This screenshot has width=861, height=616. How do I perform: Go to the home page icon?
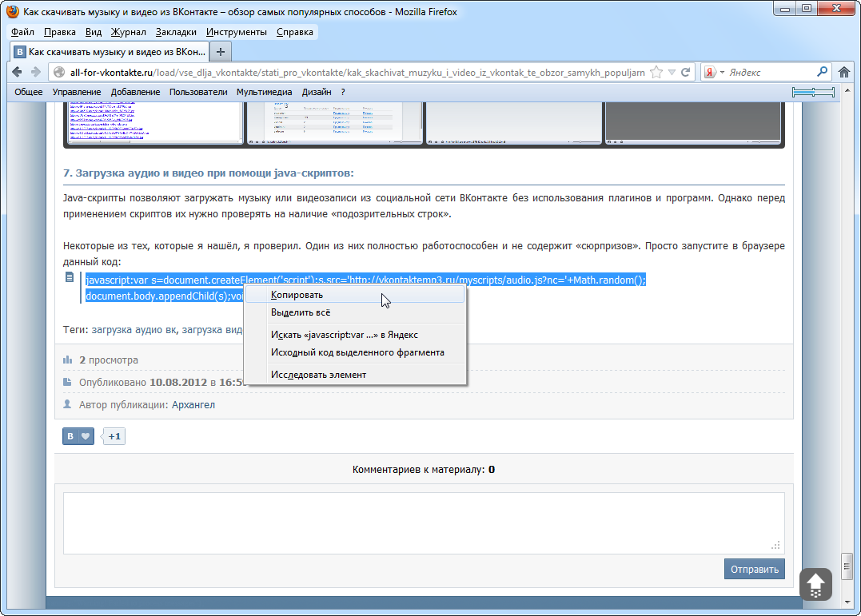pyautogui.click(x=844, y=72)
